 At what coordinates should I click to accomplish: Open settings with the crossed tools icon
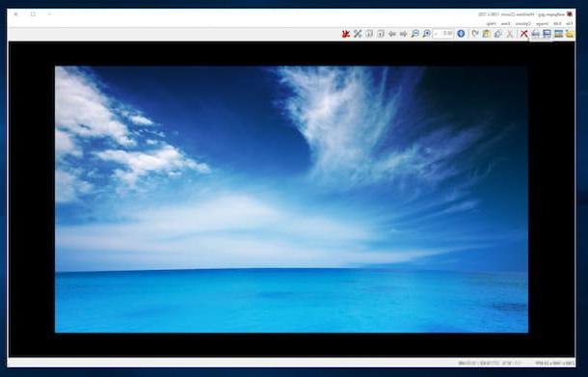358,34
